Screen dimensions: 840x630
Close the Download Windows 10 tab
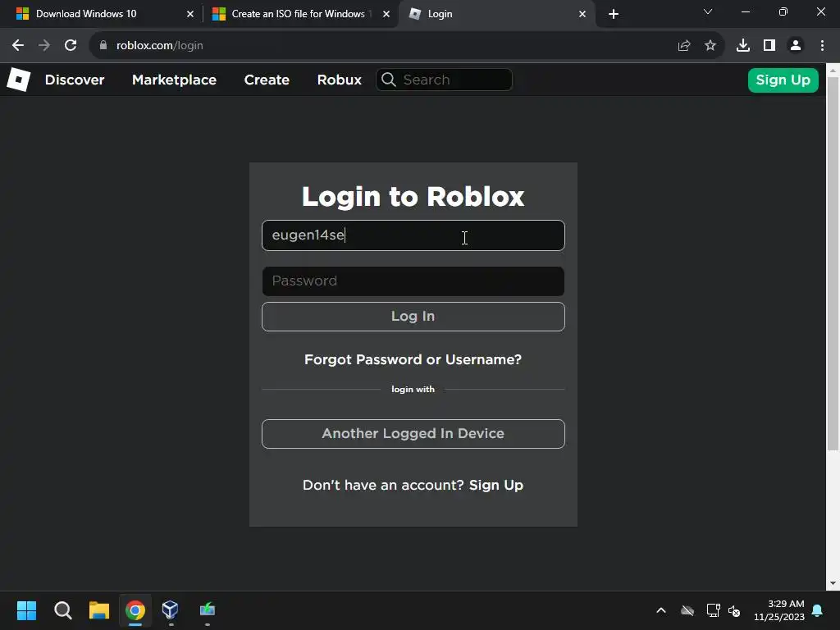(190, 14)
